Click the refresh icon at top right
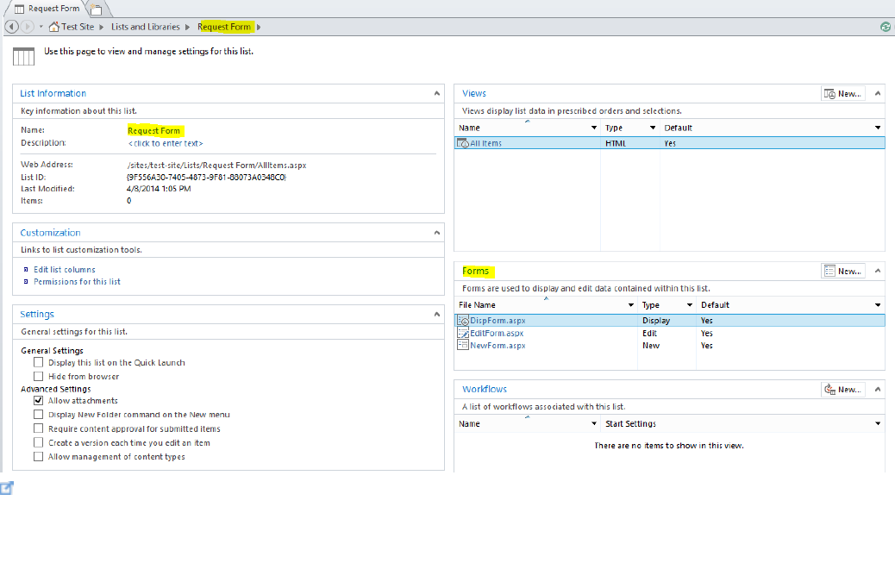Screen dimensions: 895x588 point(886,27)
